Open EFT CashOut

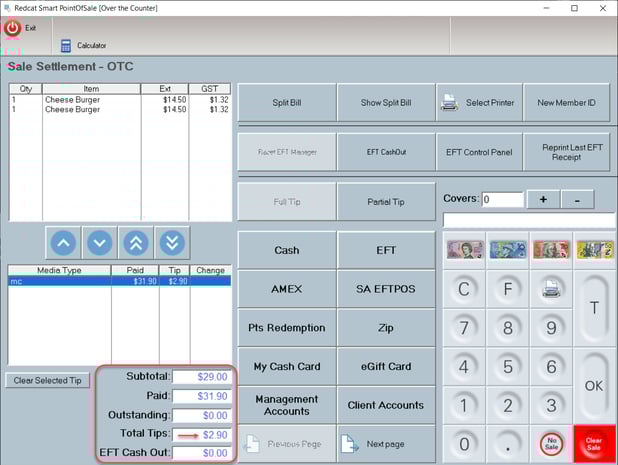(x=386, y=152)
